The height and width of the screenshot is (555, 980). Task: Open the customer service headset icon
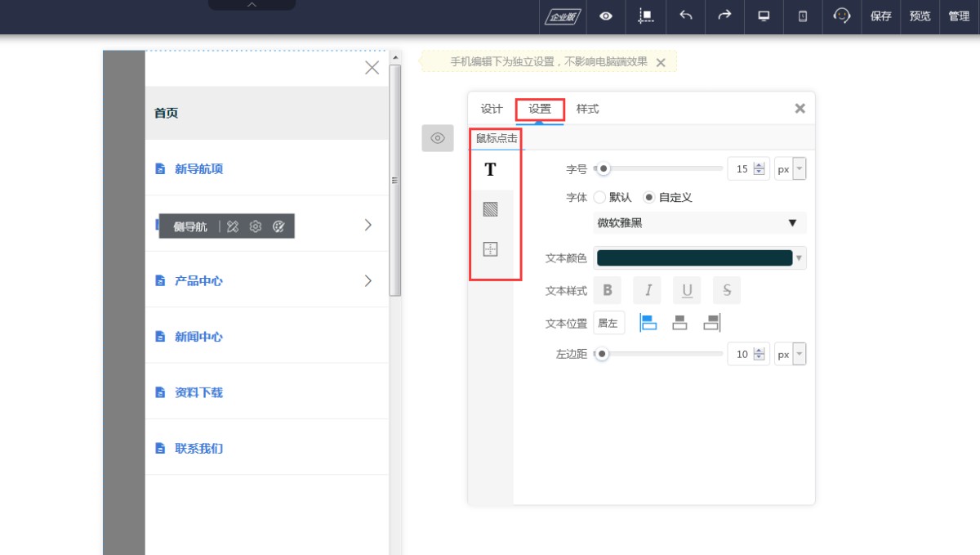pyautogui.click(x=842, y=16)
